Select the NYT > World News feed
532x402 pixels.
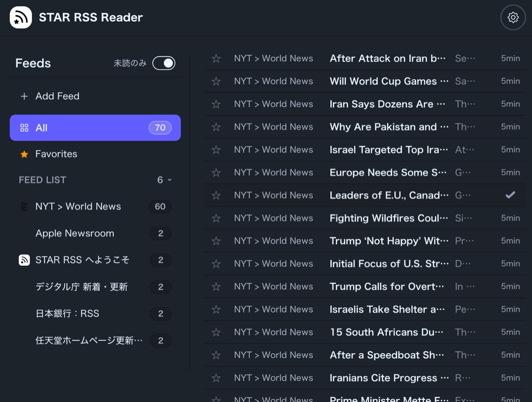click(x=78, y=207)
